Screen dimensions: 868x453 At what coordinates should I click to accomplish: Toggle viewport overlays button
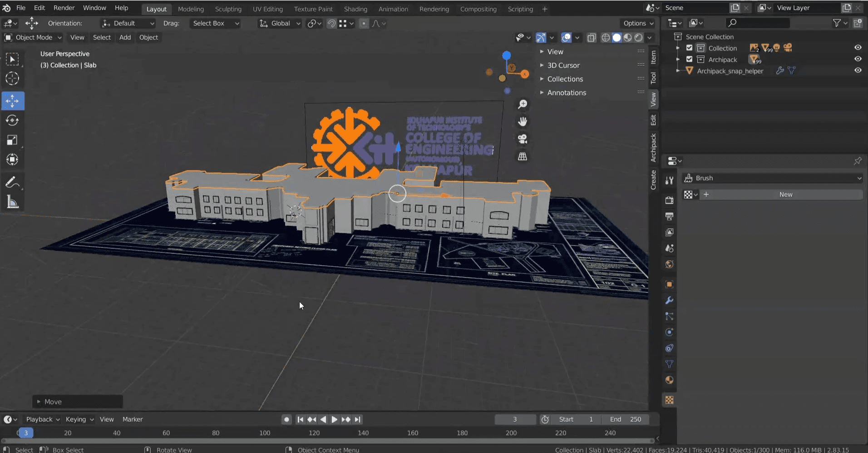coord(566,38)
